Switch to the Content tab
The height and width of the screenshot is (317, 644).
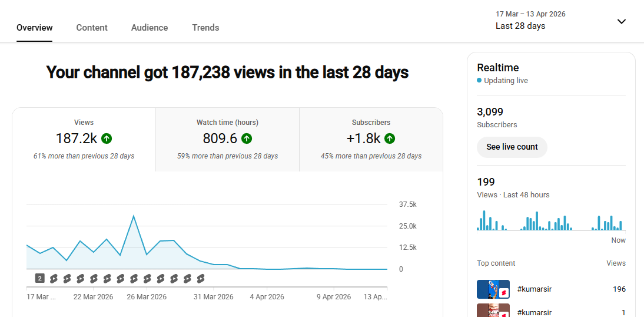tap(92, 28)
